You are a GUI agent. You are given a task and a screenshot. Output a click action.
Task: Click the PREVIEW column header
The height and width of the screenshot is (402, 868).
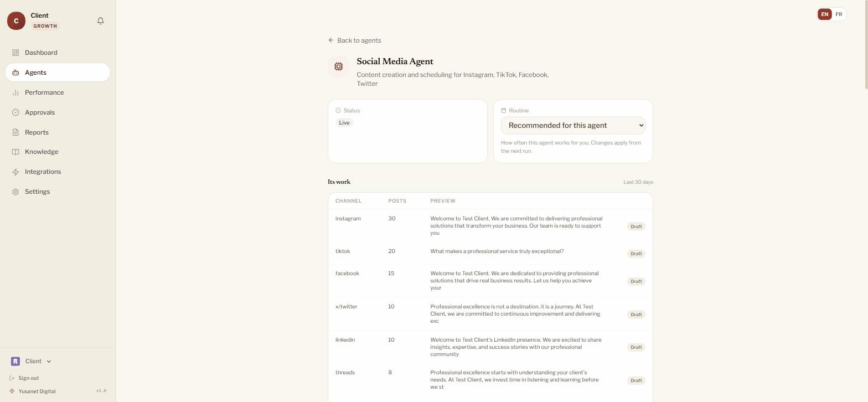(x=443, y=201)
